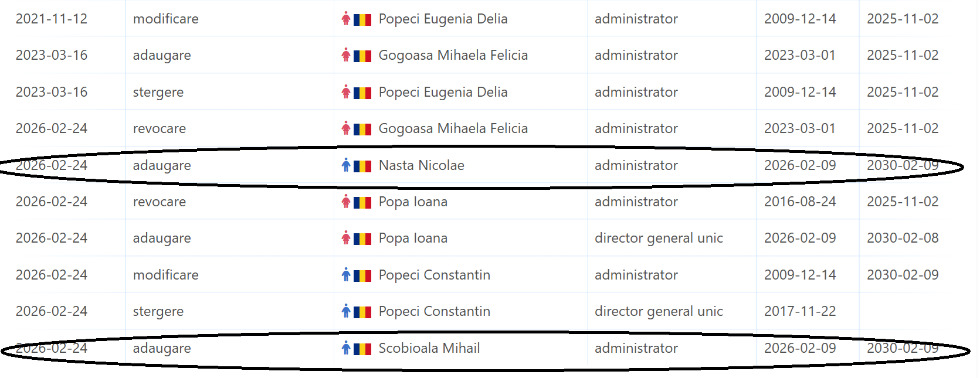Click the female icon in the 2021-11-12 row
Screen dimensions: 980x378
click(346, 19)
